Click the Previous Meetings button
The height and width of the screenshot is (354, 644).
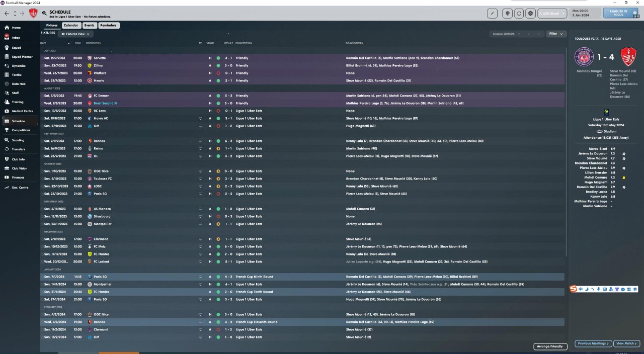pos(593,343)
